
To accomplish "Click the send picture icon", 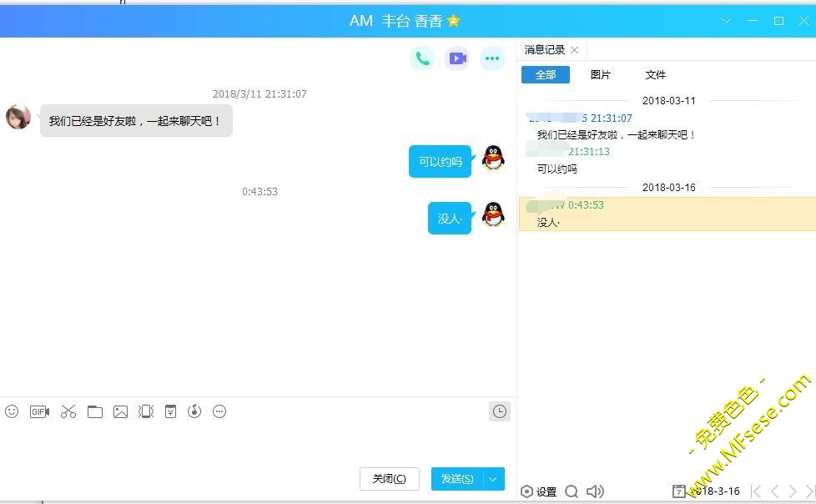I will [121, 411].
